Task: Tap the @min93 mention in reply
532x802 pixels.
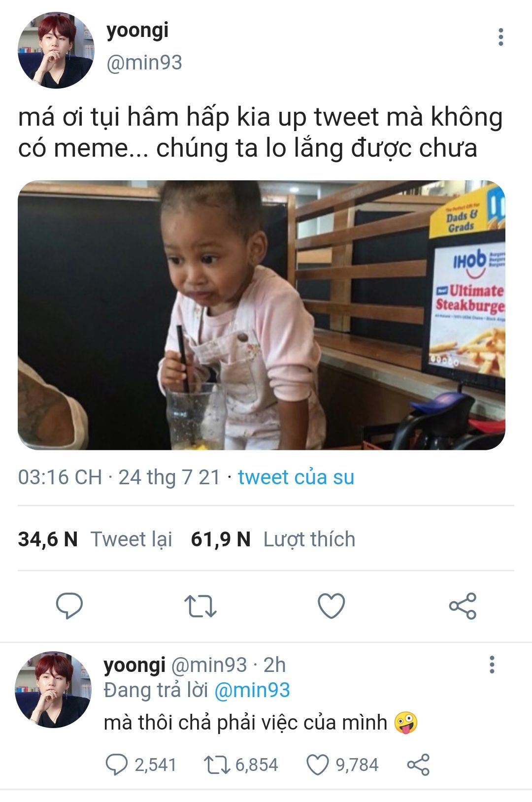Action: (x=252, y=690)
